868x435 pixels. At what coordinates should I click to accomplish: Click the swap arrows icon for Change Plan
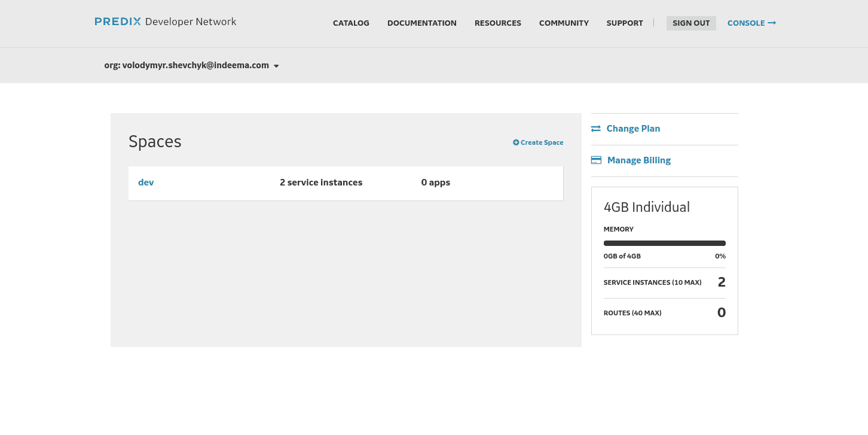596,129
